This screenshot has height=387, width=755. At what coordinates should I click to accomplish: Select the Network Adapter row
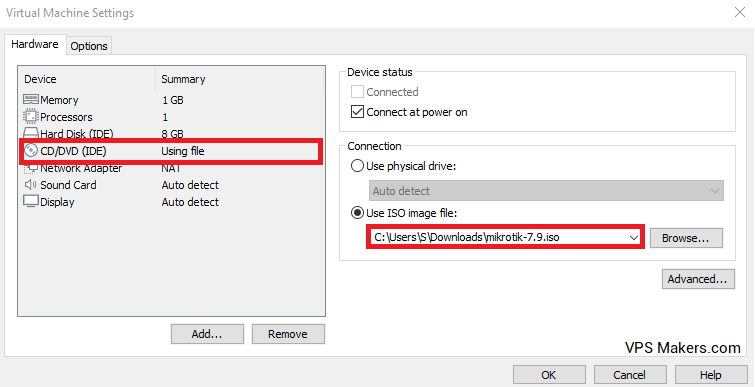pos(170,169)
